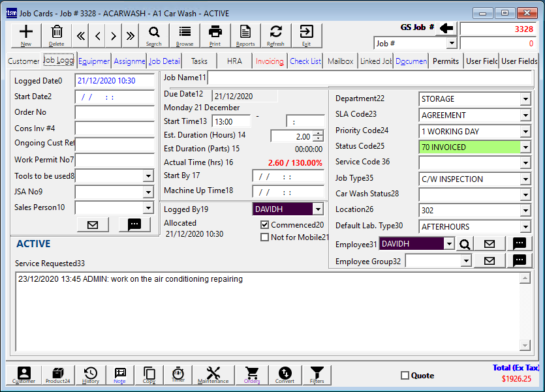Open the Search magnifier tool
Viewport: 545px width, 392px height.
[153, 35]
